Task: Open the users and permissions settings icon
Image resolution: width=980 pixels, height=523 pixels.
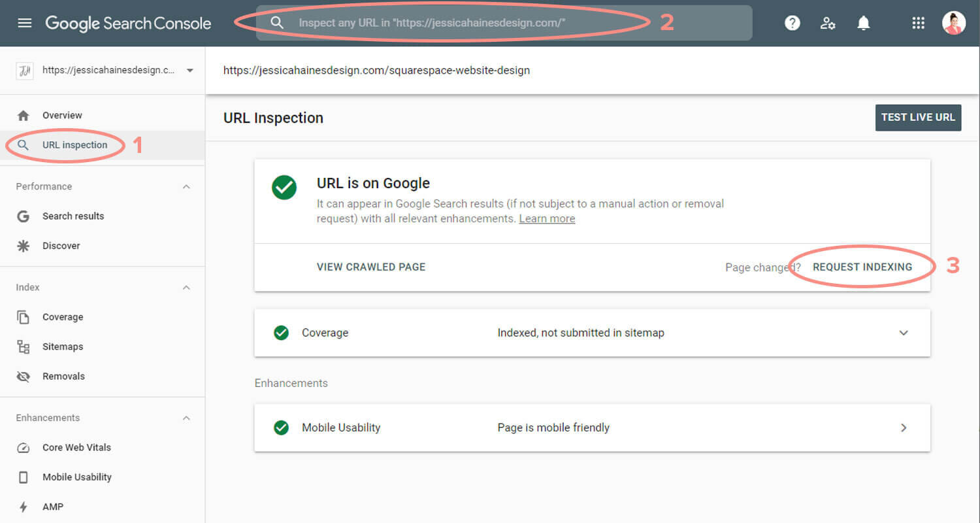Action: pyautogui.click(x=828, y=23)
